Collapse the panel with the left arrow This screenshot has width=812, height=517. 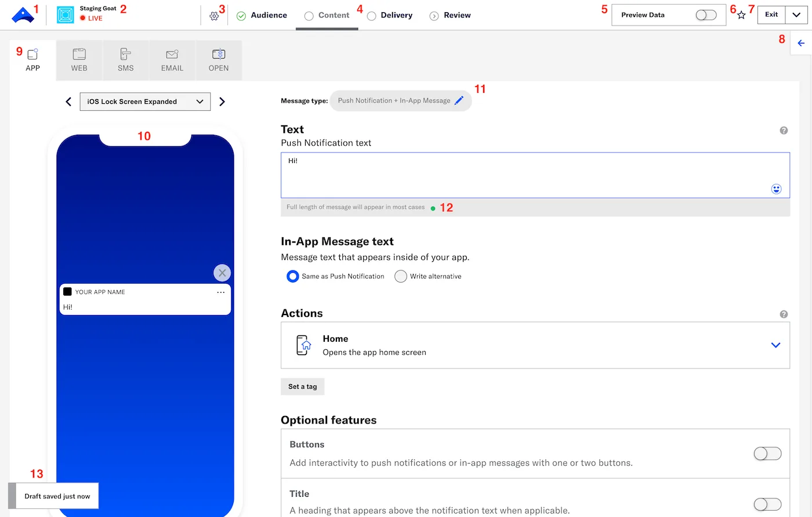(x=801, y=43)
